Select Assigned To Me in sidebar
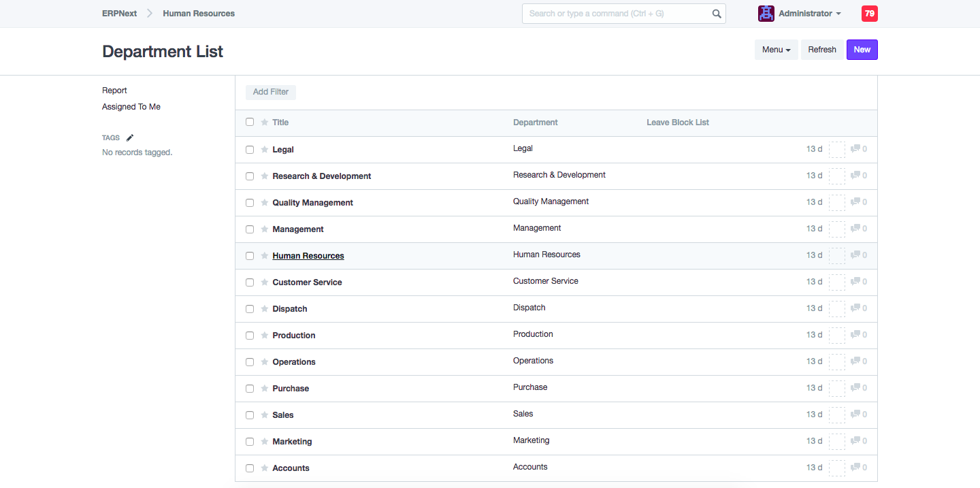This screenshot has width=980, height=488. point(131,107)
